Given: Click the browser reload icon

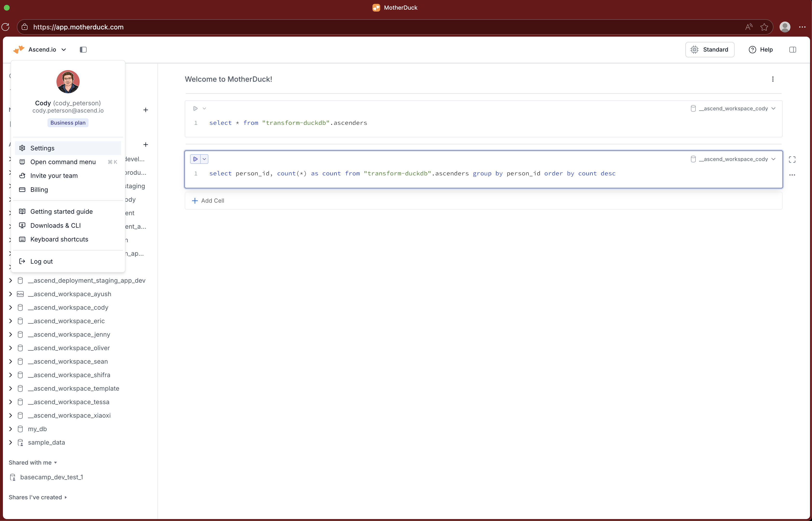Looking at the screenshot, I should click(6, 27).
